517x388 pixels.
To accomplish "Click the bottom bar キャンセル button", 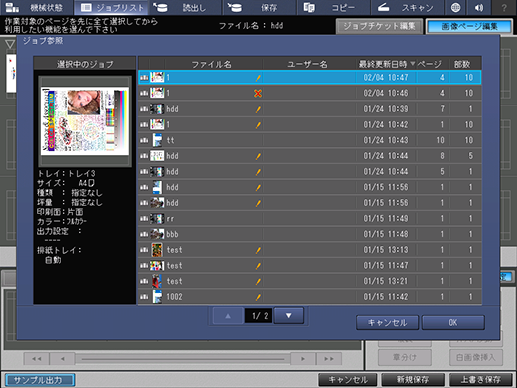I will click(347, 380).
